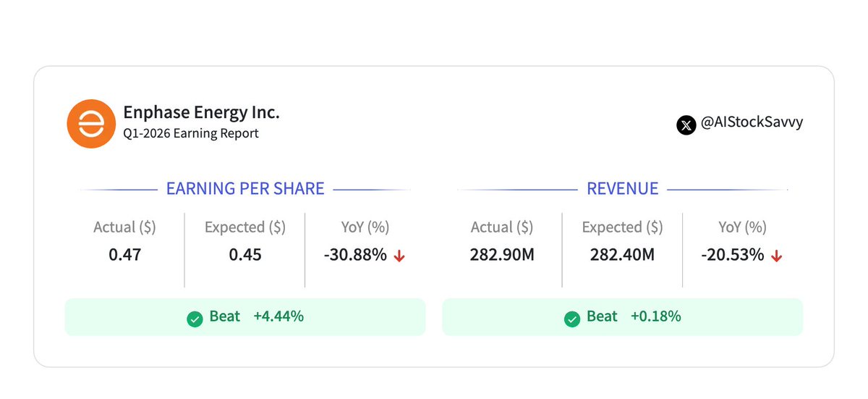Click the EPS expected value 0.45
868x399 pixels.
pos(245,255)
